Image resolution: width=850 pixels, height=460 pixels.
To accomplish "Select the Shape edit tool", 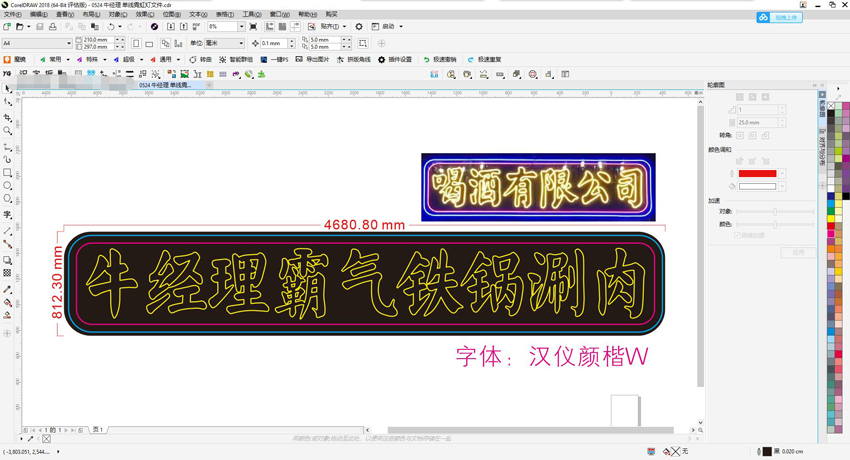I will click(x=7, y=102).
